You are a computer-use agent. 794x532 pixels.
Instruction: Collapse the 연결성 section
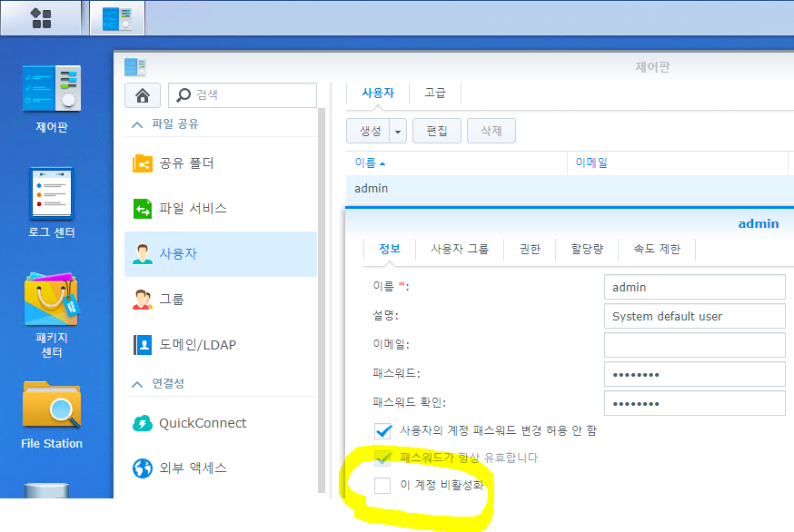(x=136, y=384)
